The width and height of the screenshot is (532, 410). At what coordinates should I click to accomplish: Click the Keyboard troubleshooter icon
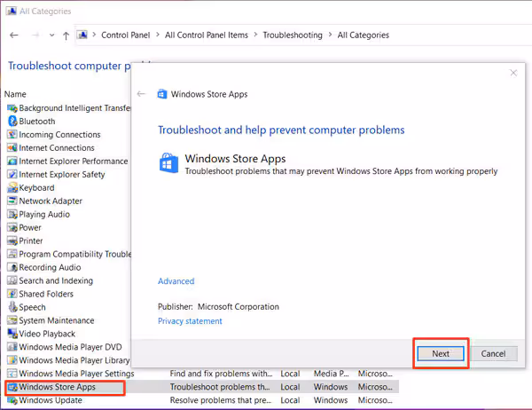(x=12, y=187)
